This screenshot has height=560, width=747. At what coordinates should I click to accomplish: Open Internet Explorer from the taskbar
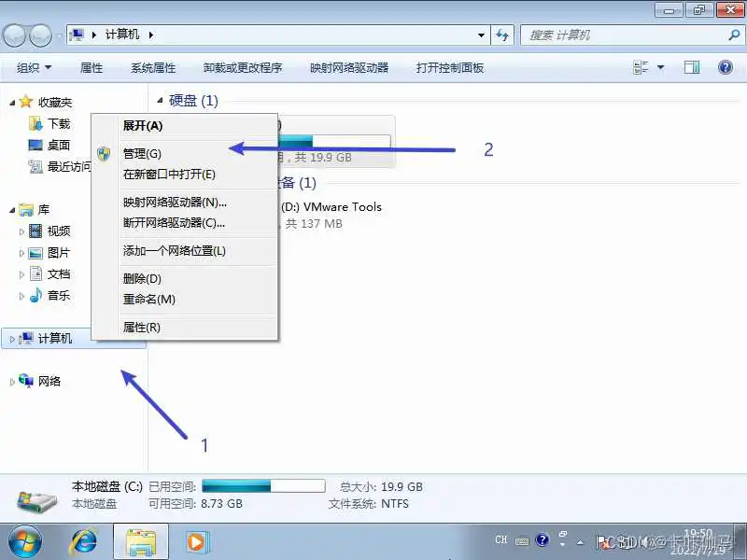[84, 541]
